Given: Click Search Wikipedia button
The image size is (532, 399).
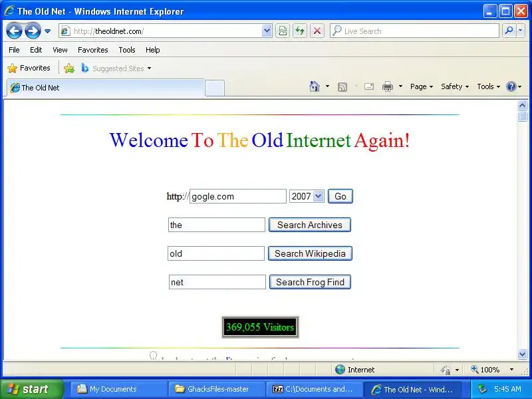Looking at the screenshot, I should click(x=310, y=253).
